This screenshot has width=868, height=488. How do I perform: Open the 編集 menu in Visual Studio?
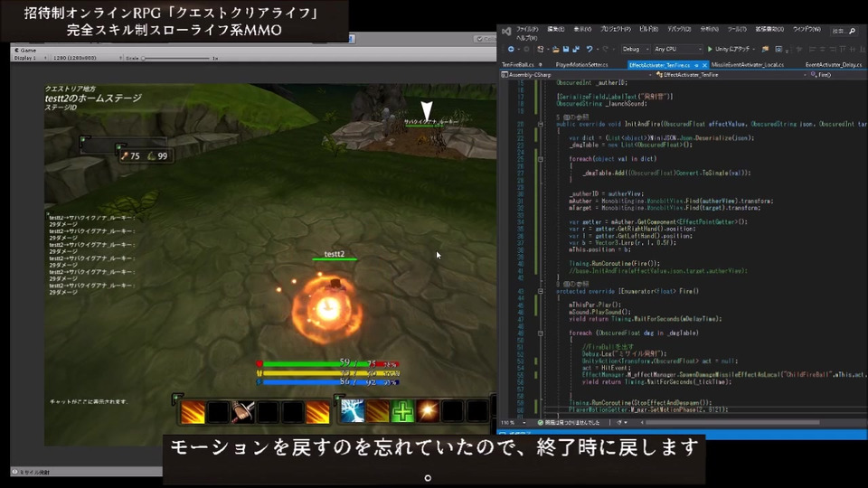point(555,29)
